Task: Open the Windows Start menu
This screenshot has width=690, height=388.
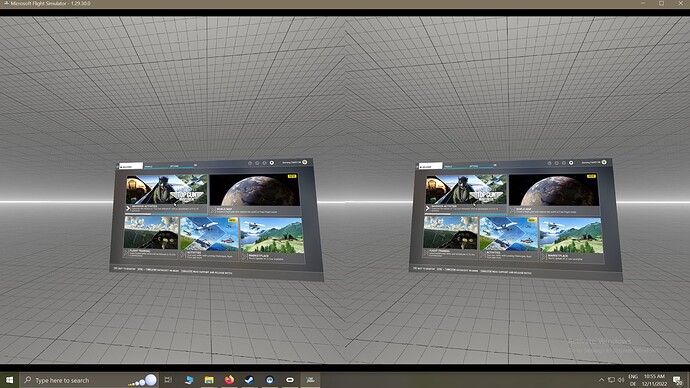Action: pyautogui.click(x=9, y=380)
